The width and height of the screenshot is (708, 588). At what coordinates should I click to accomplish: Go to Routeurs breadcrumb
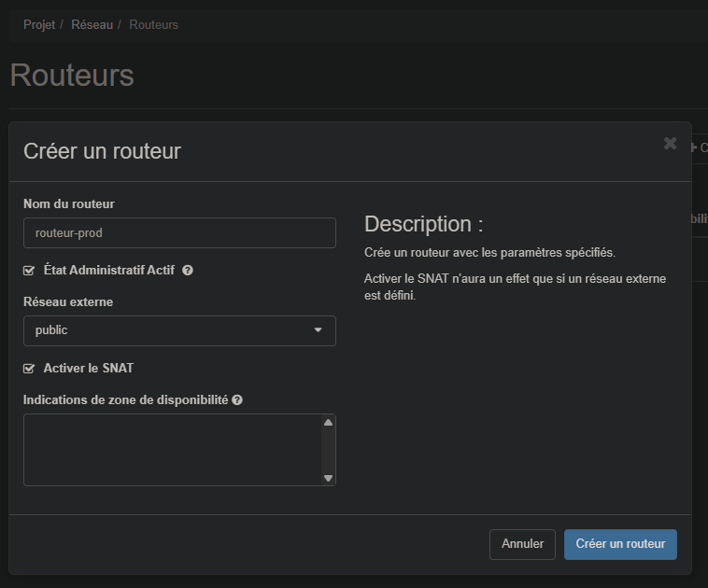pos(153,25)
